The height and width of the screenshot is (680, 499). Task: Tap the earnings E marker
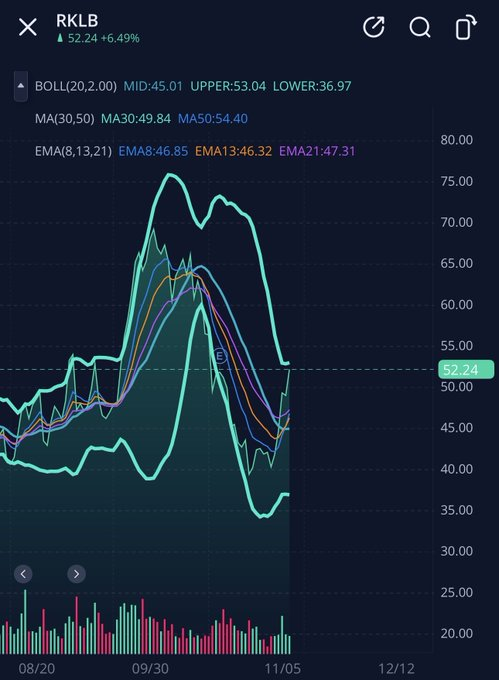pyautogui.click(x=220, y=356)
